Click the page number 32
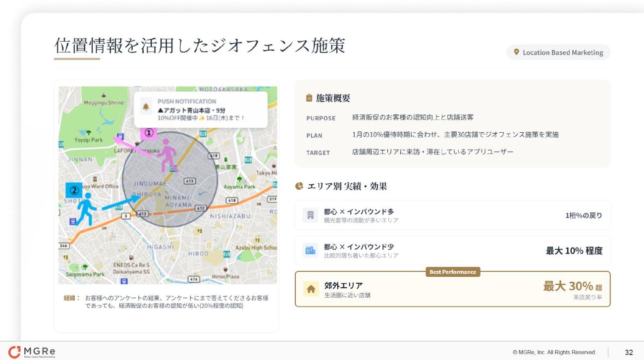Screen dimensions: 644x360 (629, 352)
